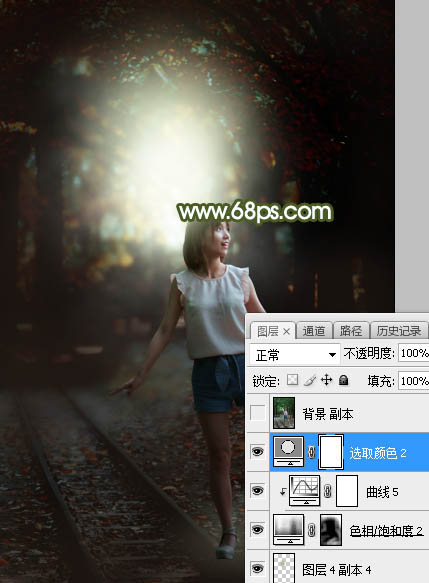Click the lock image pixels brush icon
429x583 pixels.
tap(310, 380)
